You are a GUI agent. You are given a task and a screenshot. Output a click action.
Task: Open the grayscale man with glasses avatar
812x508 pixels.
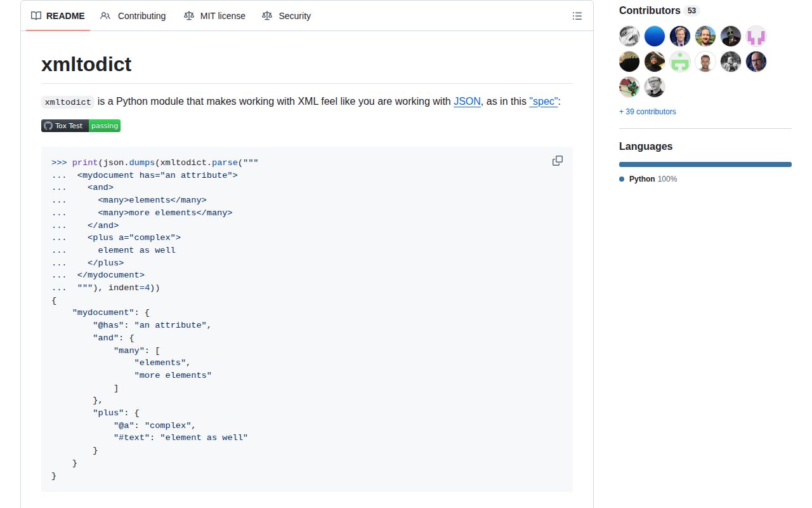655,87
